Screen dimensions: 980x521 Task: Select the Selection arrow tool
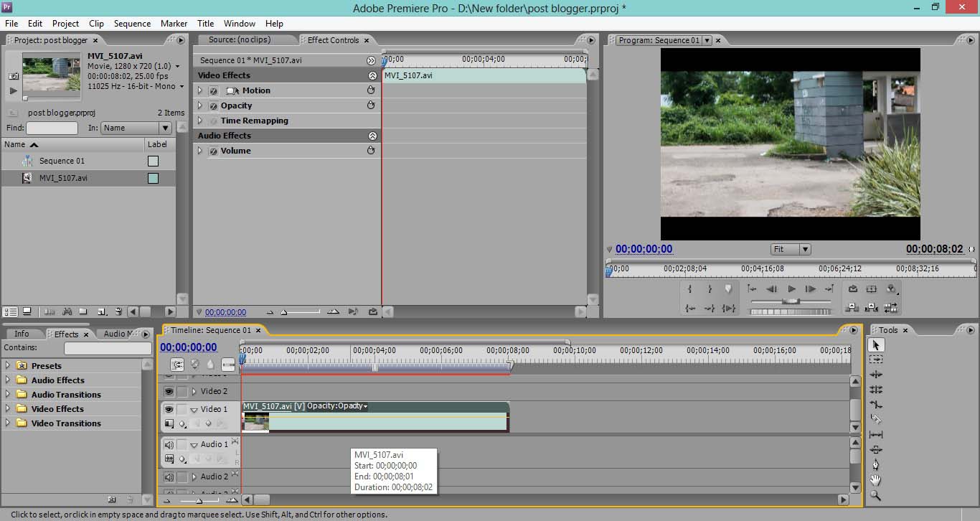876,345
